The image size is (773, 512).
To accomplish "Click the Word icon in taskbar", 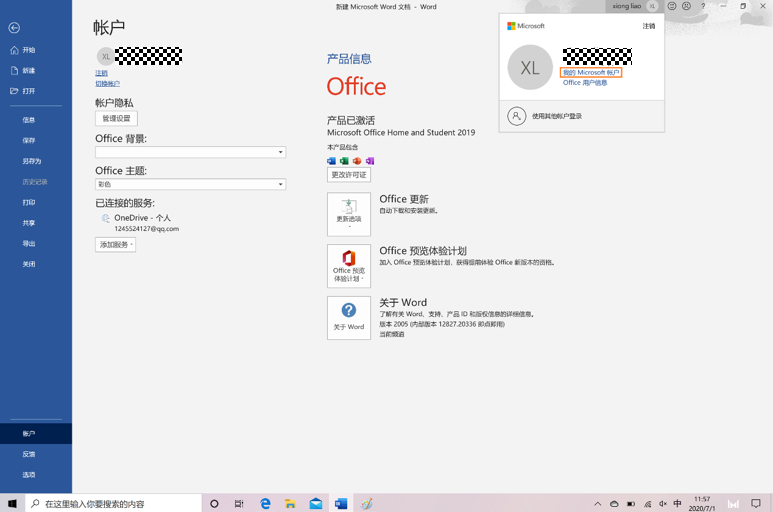I will [341, 504].
